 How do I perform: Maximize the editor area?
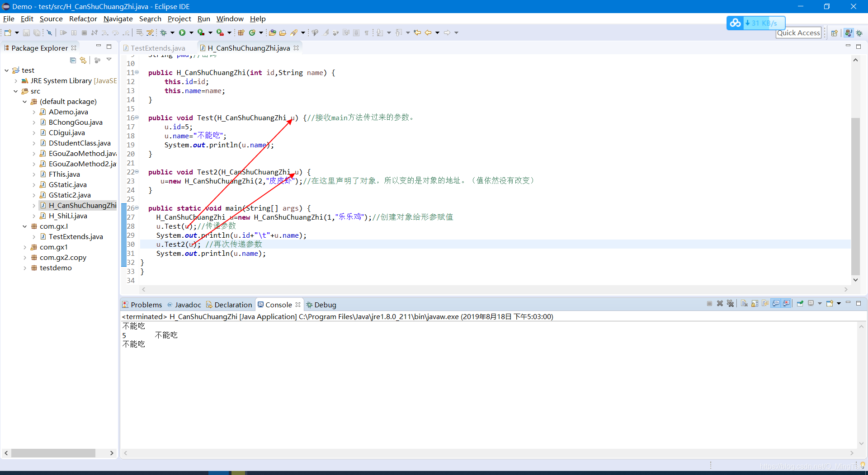coord(859,46)
